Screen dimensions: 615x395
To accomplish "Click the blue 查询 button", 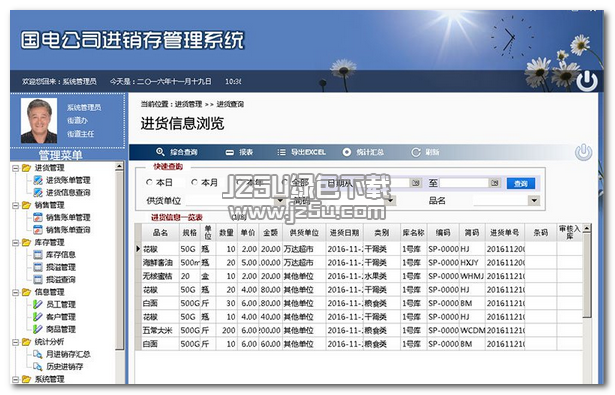I will tap(521, 183).
